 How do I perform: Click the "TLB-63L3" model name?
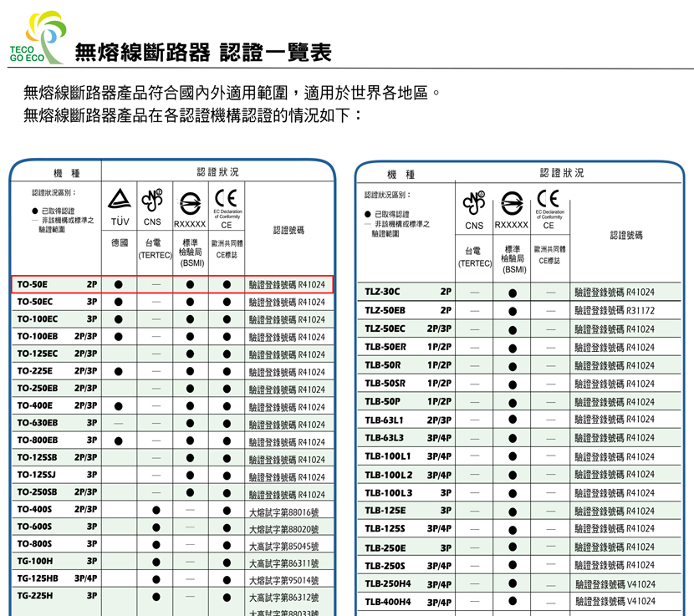(x=384, y=438)
